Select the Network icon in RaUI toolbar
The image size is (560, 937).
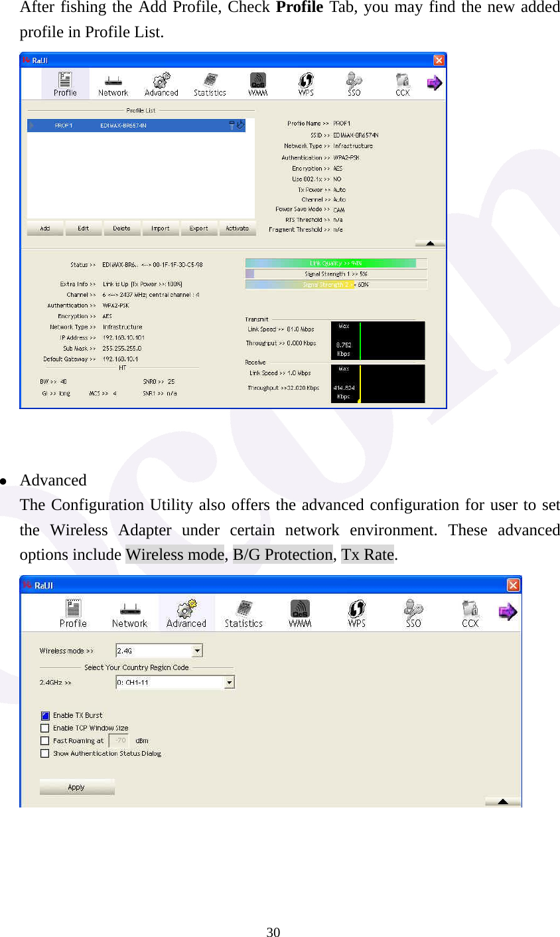130,611
